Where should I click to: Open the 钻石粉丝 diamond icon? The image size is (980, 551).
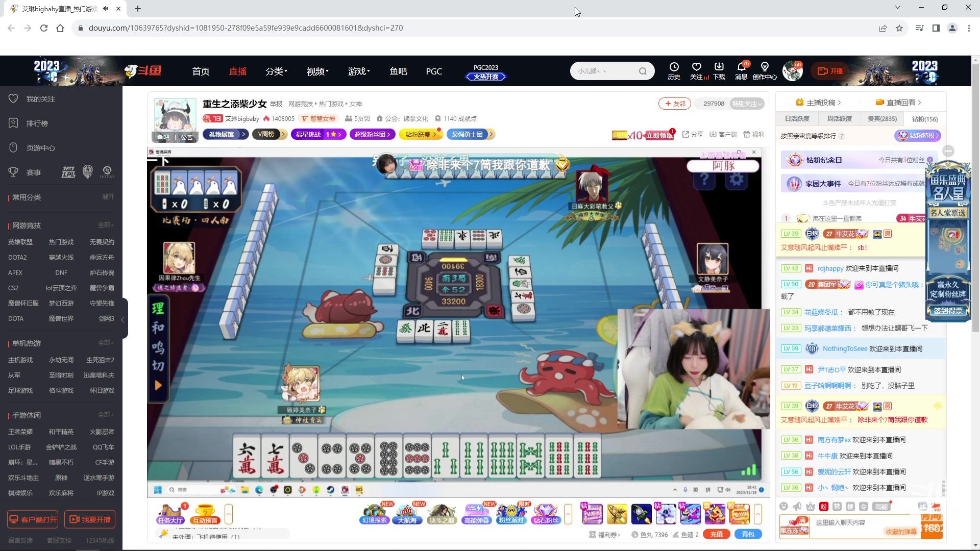click(546, 514)
